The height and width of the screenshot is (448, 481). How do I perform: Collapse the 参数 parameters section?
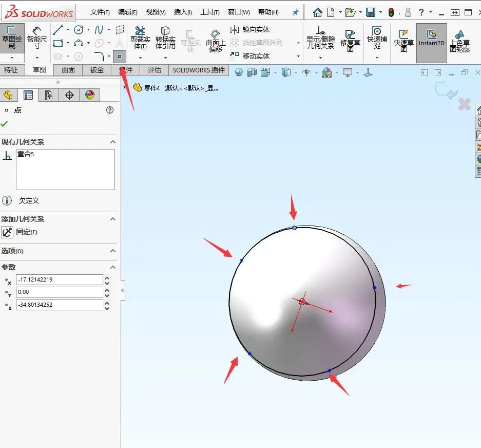point(112,267)
